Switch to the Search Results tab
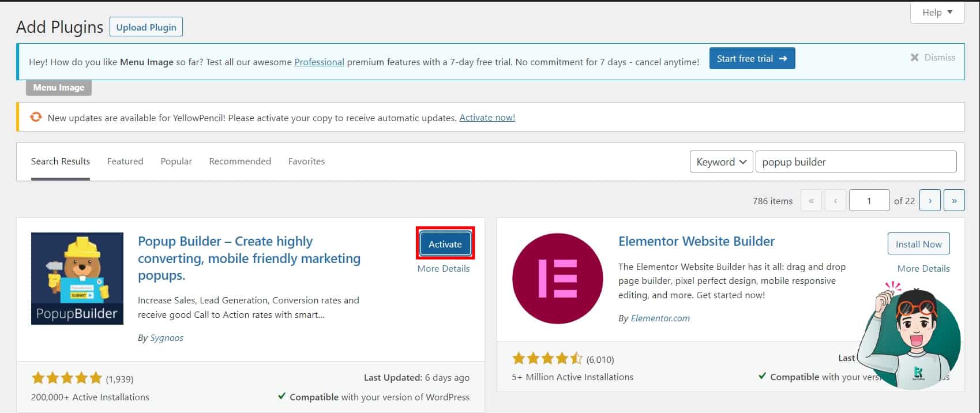This screenshot has width=980, height=413. tap(61, 162)
